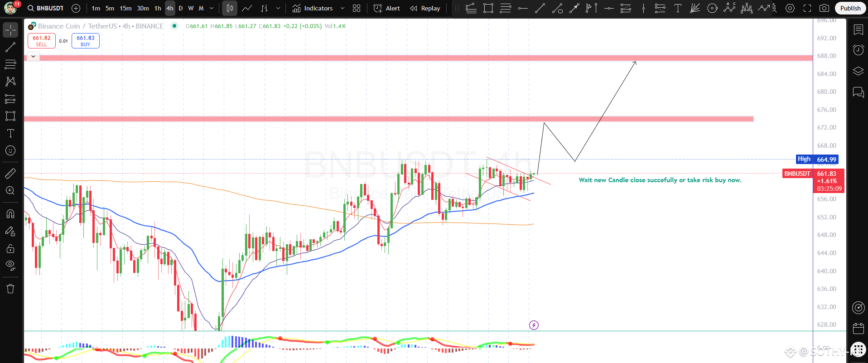Viewport: 868px width, 363px height.
Task: Open the emoji icons tool
Action: (10, 150)
